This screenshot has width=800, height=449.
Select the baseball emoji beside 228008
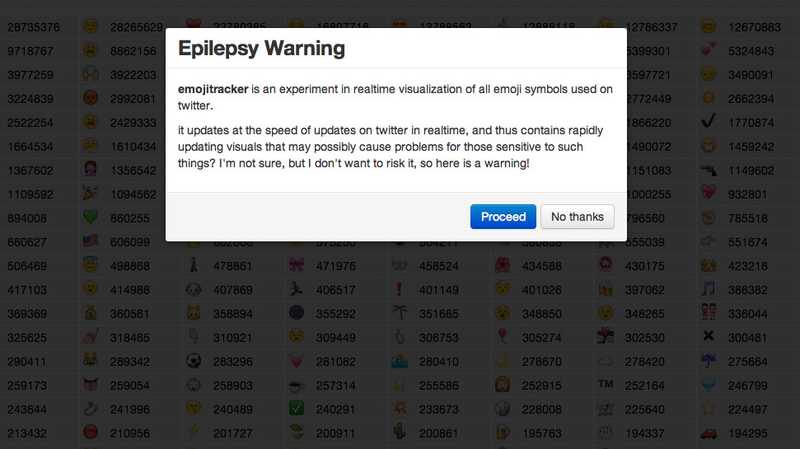[503, 408]
